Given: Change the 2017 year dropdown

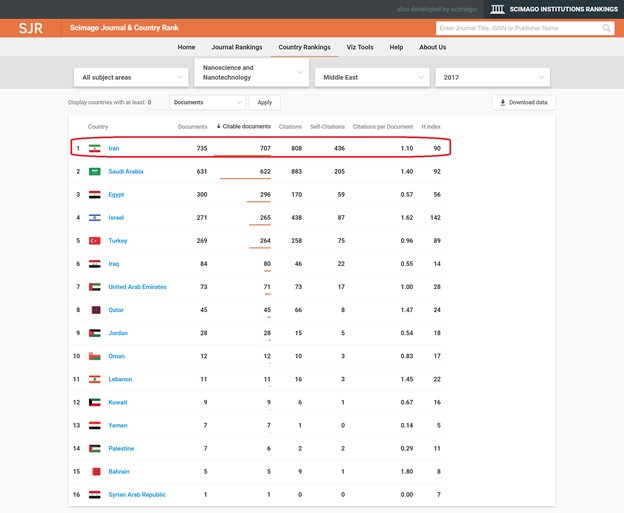Looking at the screenshot, I should [491, 77].
